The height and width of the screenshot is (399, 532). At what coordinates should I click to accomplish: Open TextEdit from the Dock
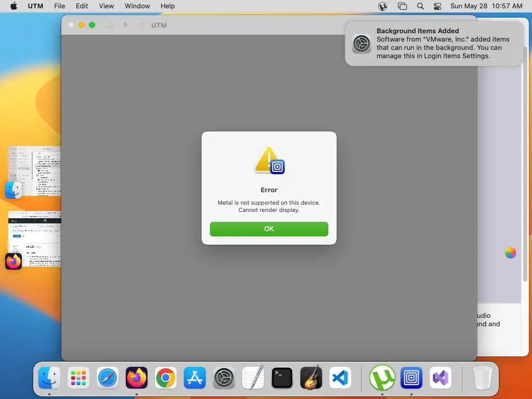253,378
